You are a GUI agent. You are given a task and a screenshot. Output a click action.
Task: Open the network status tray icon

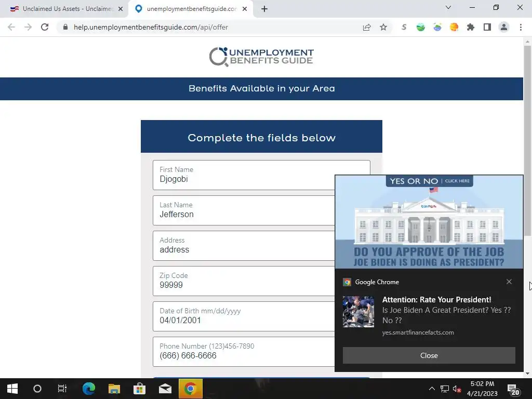tap(445, 389)
